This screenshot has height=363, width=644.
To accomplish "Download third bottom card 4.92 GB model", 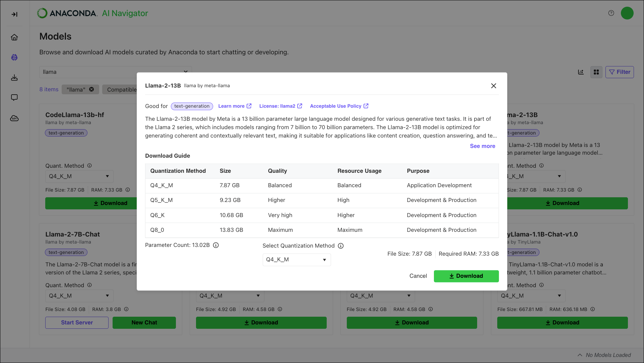I will [412, 323].
